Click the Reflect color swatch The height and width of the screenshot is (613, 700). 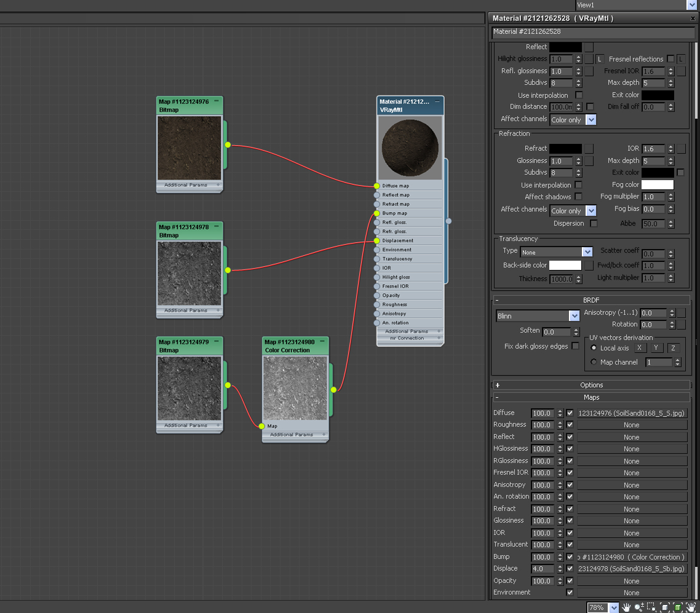coord(565,47)
